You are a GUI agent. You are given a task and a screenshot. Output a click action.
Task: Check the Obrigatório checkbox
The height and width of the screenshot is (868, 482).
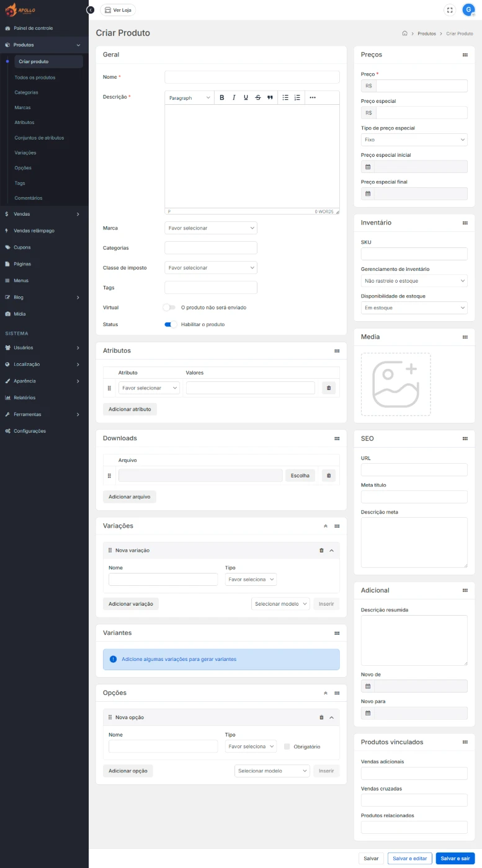coord(287,746)
